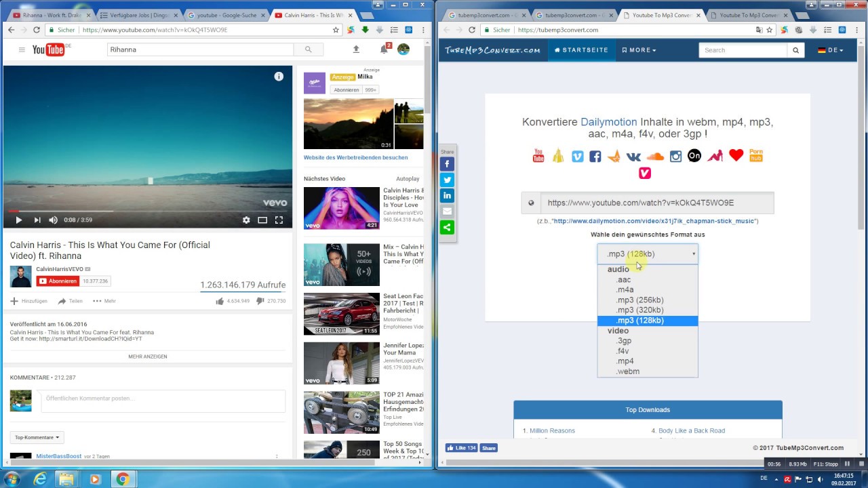Toggle theater mode in the player
Viewport: 868px width, 488px height.
(262, 220)
